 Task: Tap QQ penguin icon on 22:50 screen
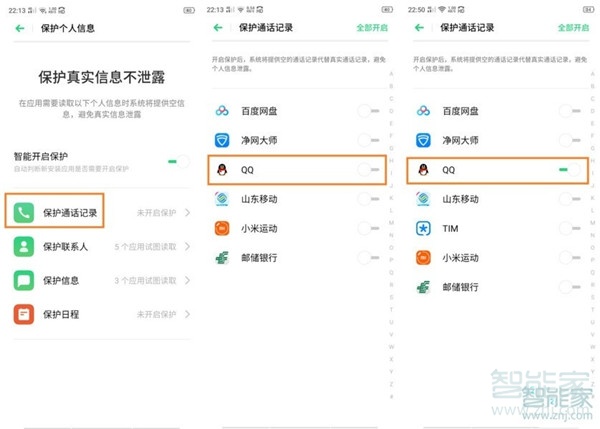423,170
